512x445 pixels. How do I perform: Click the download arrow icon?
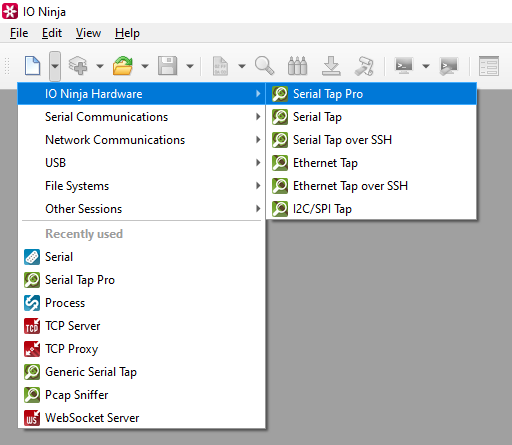(331, 65)
